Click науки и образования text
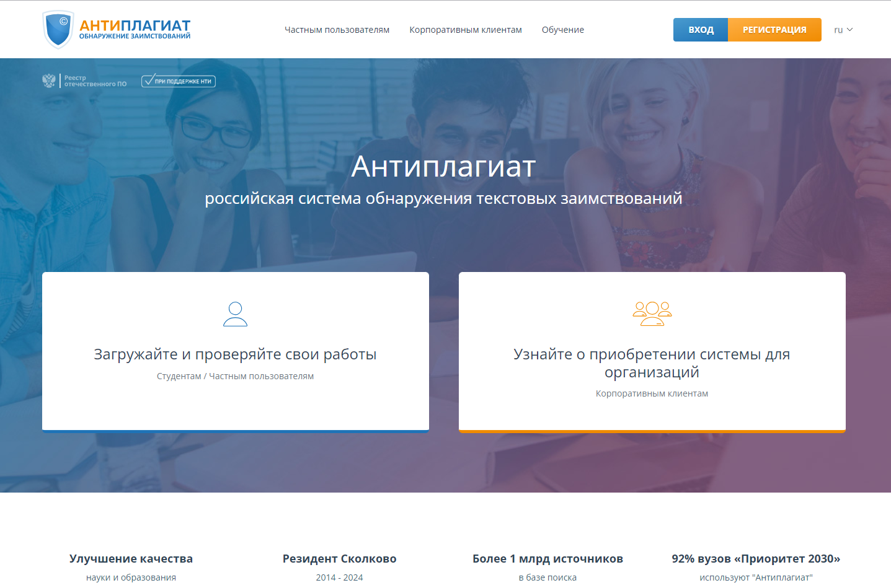Image resolution: width=891 pixels, height=588 pixels. [131, 577]
